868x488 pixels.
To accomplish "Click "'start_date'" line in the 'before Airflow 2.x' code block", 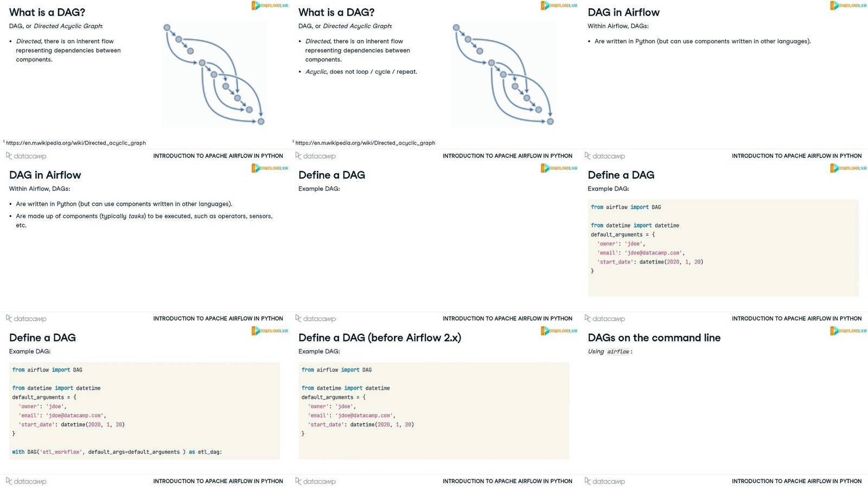I will click(x=361, y=424).
